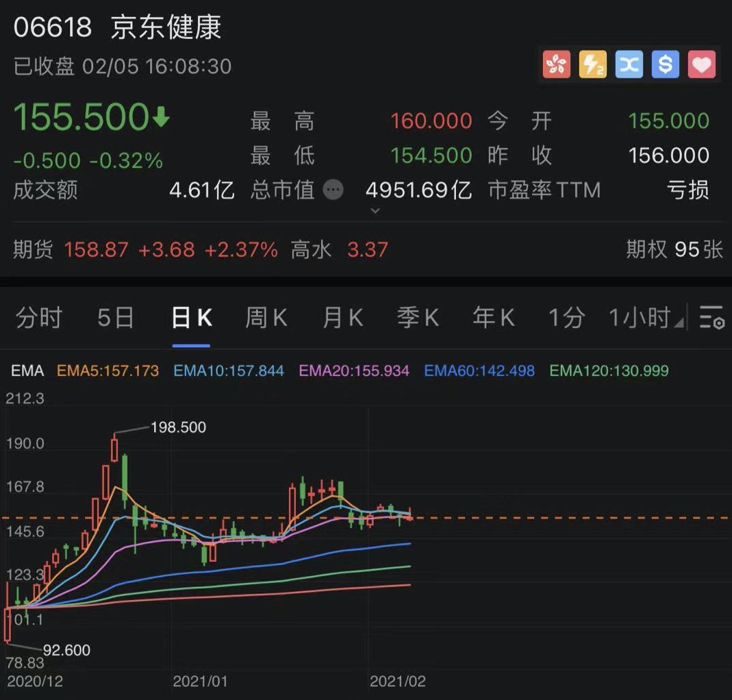732x700 pixels.
Task: Tap the green down arrow beside 155.500
Action: point(162,118)
